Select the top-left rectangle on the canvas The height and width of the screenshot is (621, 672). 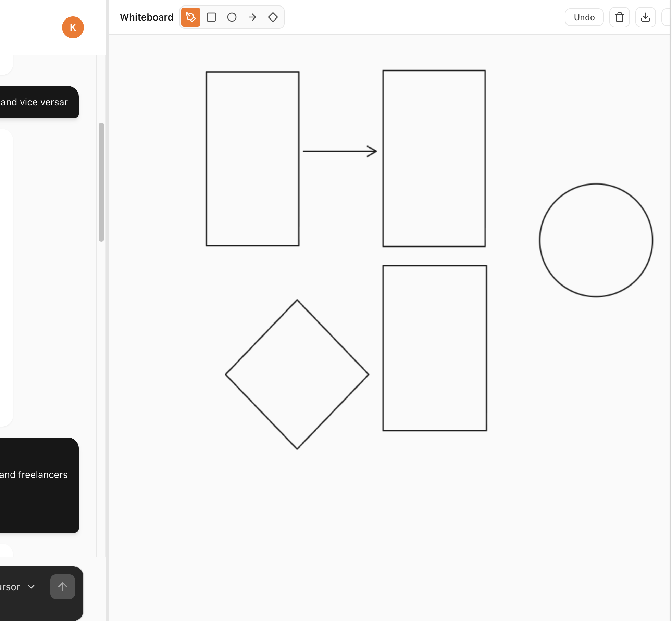click(x=252, y=158)
